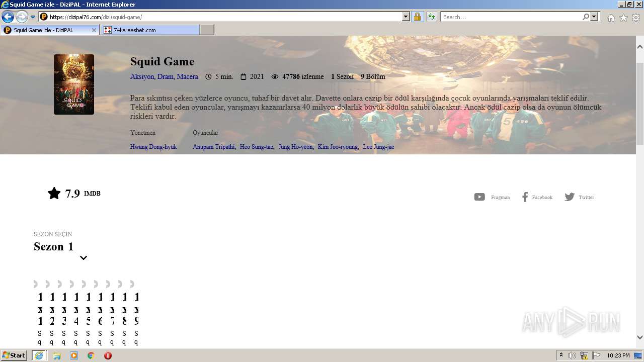This screenshot has height=362, width=644.
Task: Open the Action Center flag icon
Action: tap(596, 355)
